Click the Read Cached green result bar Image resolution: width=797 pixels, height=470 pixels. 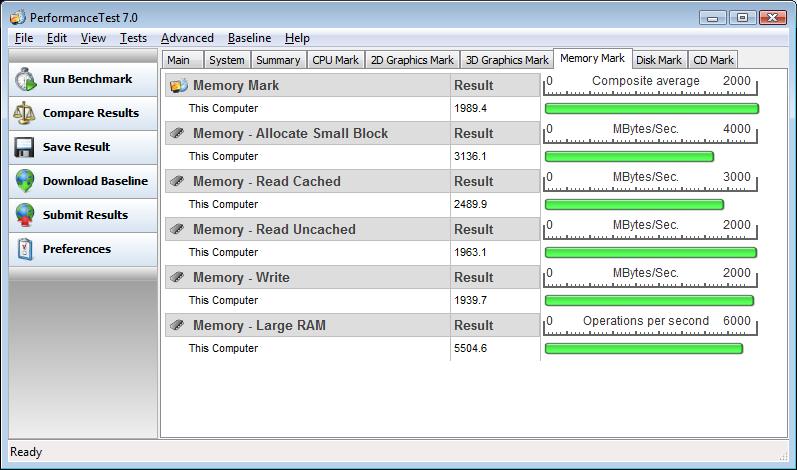pos(634,204)
